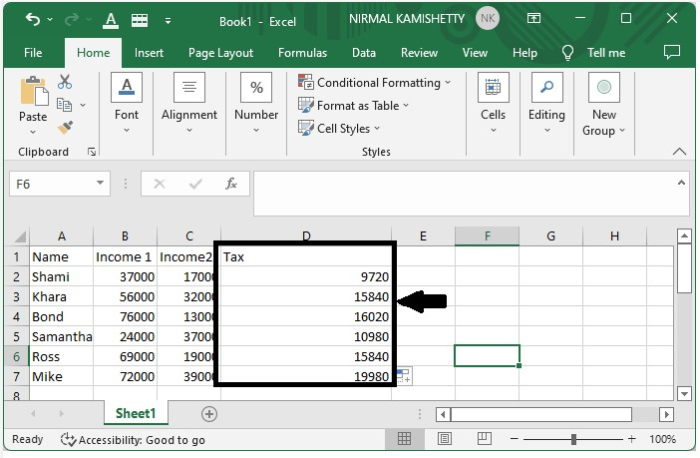Expand the Name Box dropdown arrow

[x=100, y=184]
